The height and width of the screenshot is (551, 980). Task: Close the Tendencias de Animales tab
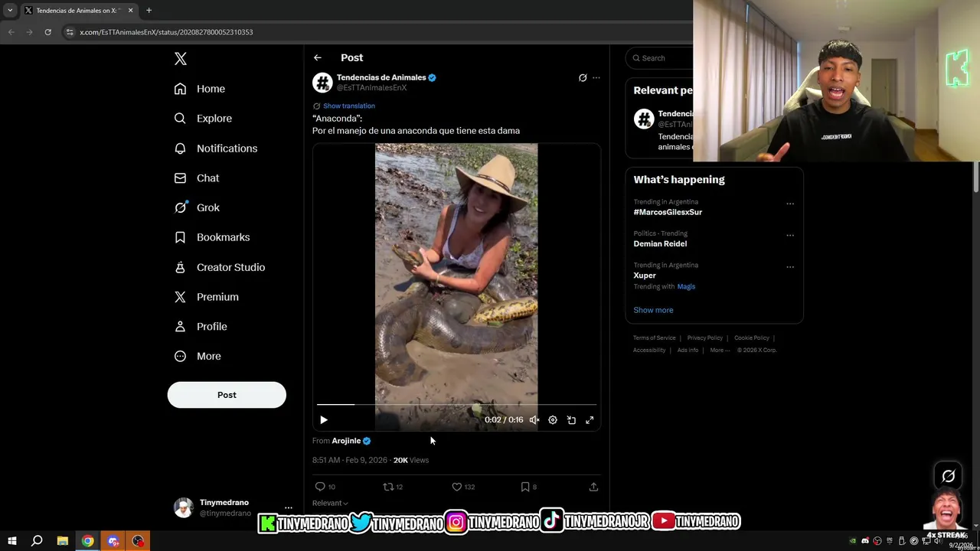pyautogui.click(x=130, y=11)
